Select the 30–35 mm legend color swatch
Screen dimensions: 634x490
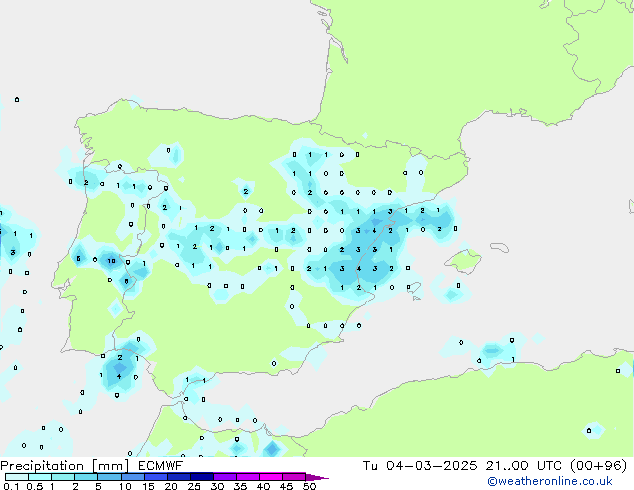click(x=224, y=477)
